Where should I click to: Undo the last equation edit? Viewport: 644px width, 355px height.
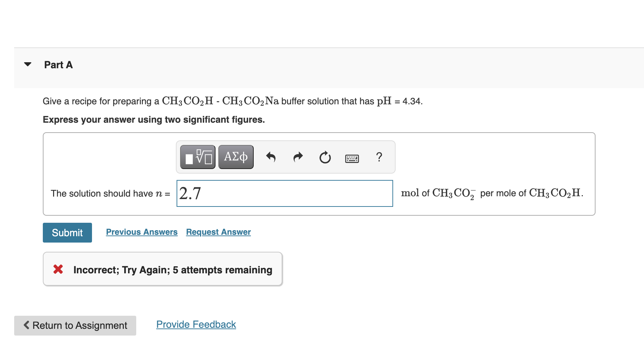tap(271, 157)
